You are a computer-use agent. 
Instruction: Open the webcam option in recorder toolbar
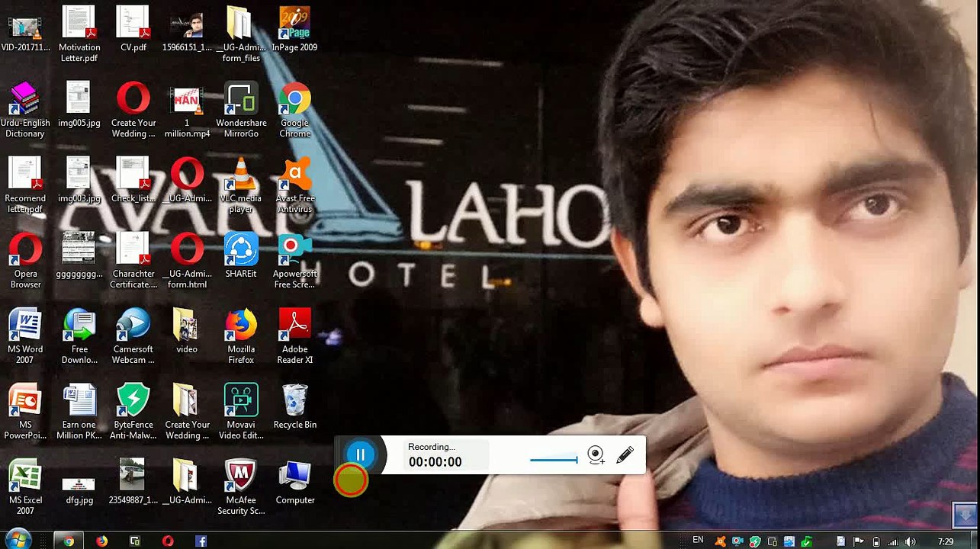[x=596, y=456]
